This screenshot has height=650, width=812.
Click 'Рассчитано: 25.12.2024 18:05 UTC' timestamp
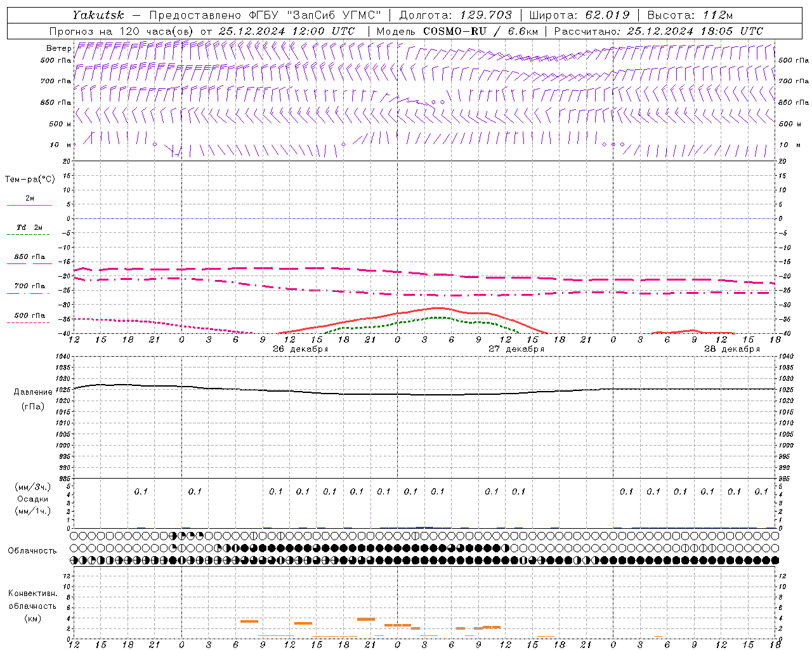658,31
